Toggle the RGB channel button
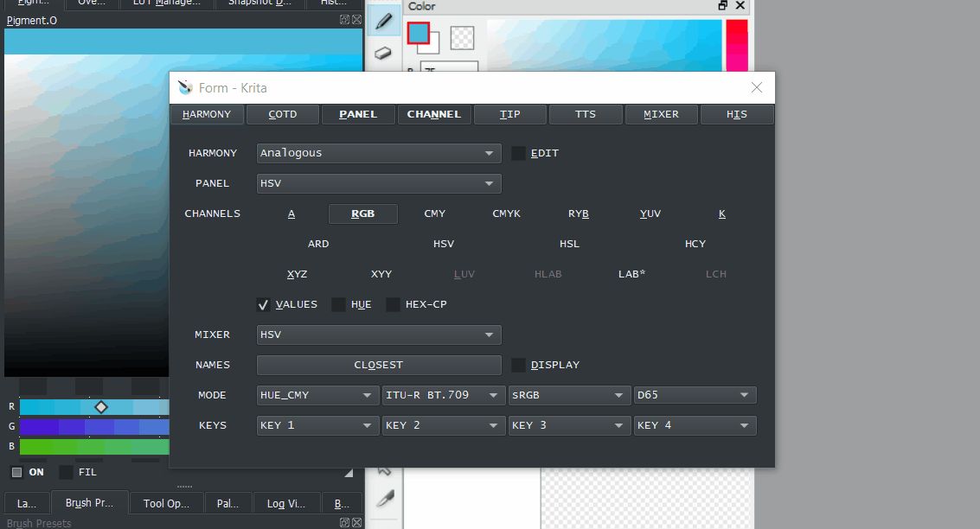980x529 pixels. [x=363, y=214]
